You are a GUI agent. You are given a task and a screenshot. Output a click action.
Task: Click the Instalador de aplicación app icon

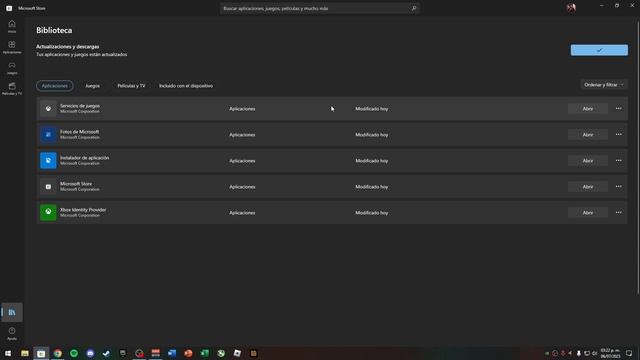pos(48,160)
